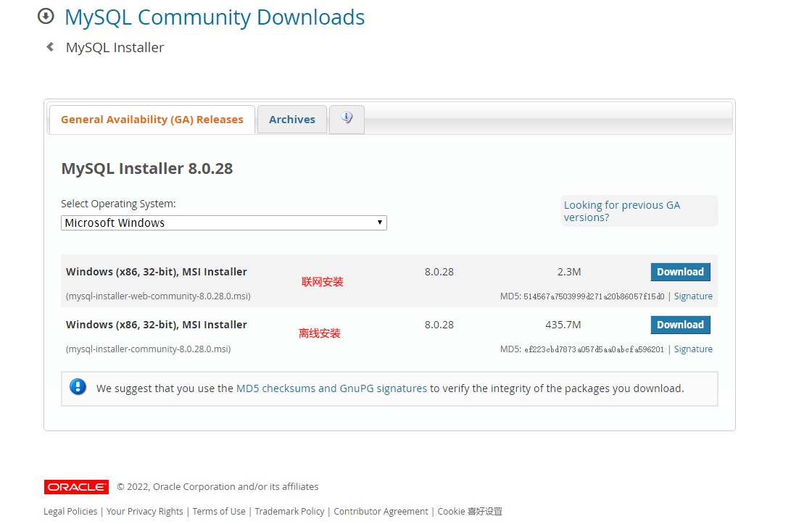Click the mysql-installer-community-8.0.28.0.msi filename

[148, 349]
